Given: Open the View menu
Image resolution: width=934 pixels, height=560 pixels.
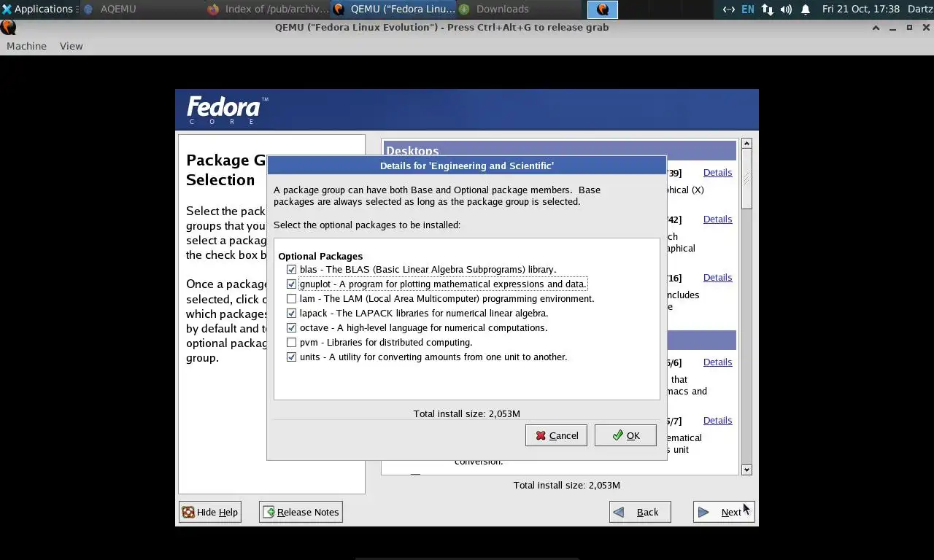Looking at the screenshot, I should [x=71, y=46].
